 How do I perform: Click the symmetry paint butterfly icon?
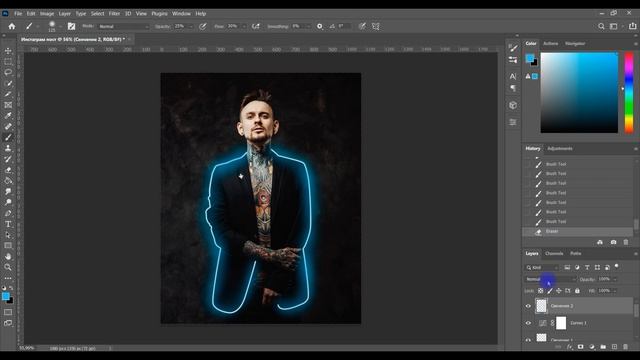(x=376, y=26)
